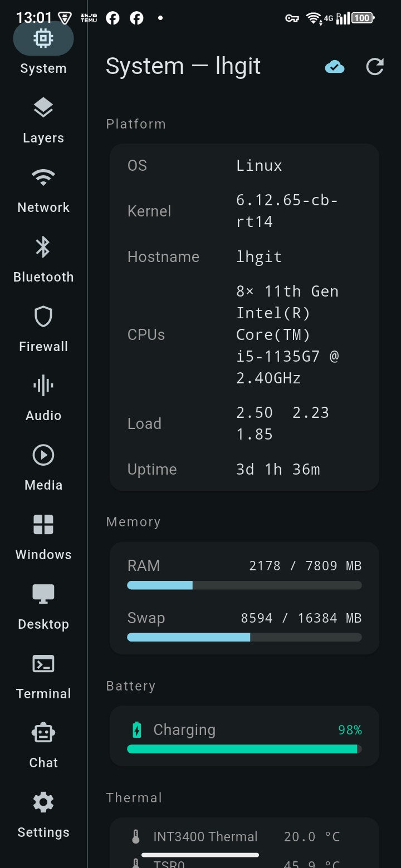This screenshot has width=401, height=868.
Task: Tap the Hostname value 'lhgit'
Action: pos(259,257)
